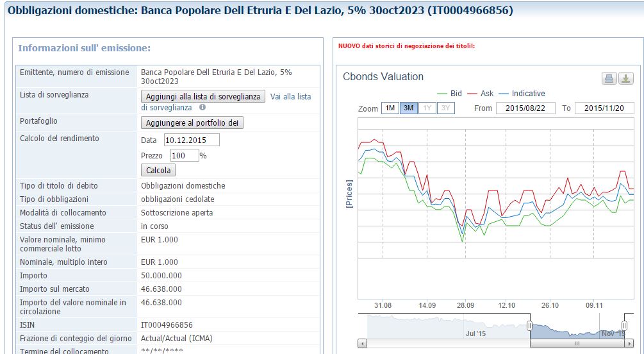Open the 'Vai alla lista di sorveglianza' link

[226, 102]
